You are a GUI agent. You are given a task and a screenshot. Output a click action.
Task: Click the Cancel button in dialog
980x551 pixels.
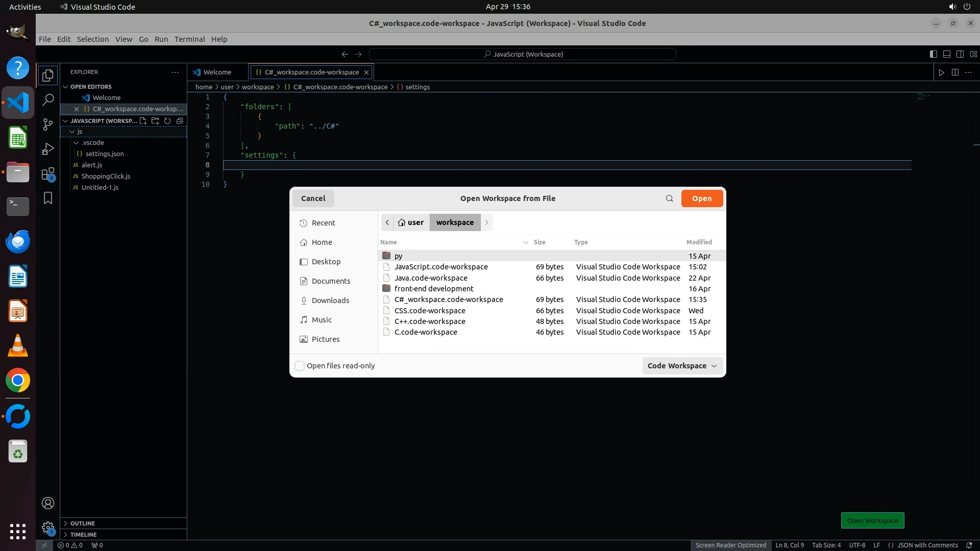pos(313,198)
